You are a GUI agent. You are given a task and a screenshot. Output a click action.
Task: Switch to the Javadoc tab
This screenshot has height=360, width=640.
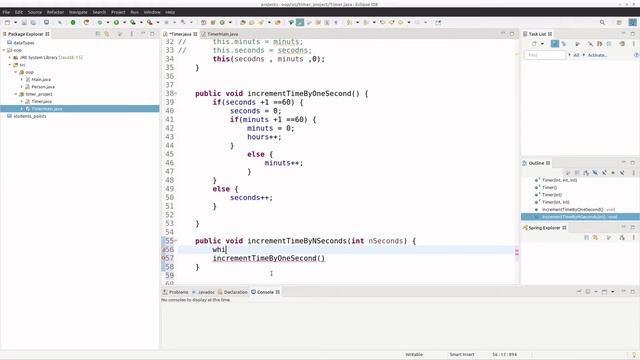click(204, 292)
